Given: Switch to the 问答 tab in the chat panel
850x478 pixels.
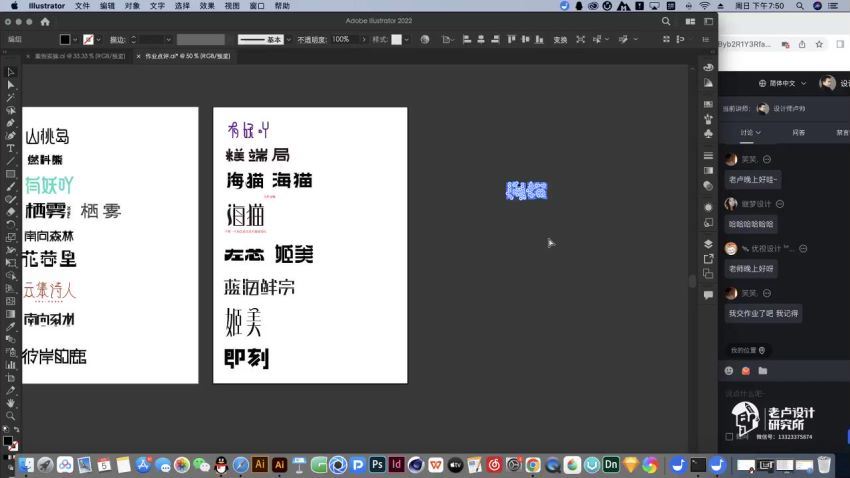Looking at the screenshot, I should pos(799,133).
